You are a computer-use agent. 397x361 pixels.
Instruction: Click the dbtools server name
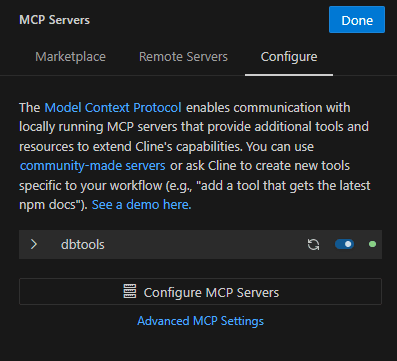point(83,245)
